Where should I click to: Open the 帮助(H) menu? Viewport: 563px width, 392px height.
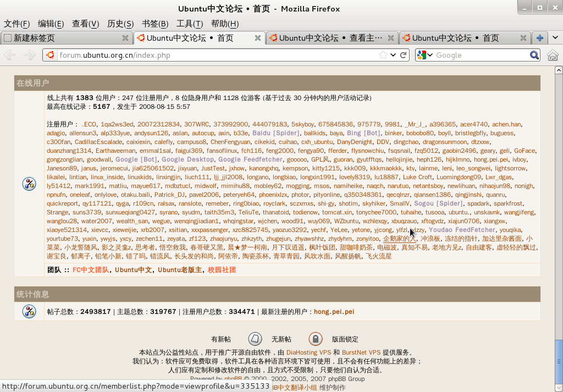[x=225, y=24]
